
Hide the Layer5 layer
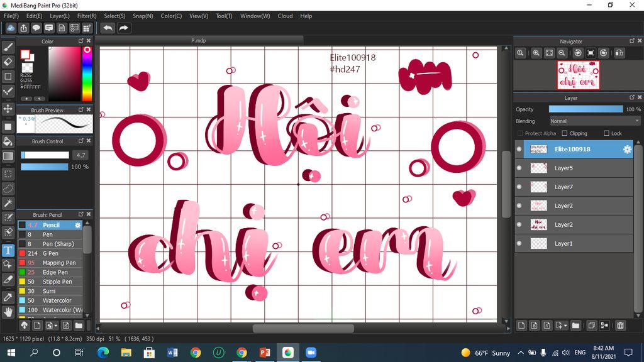[x=519, y=168]
